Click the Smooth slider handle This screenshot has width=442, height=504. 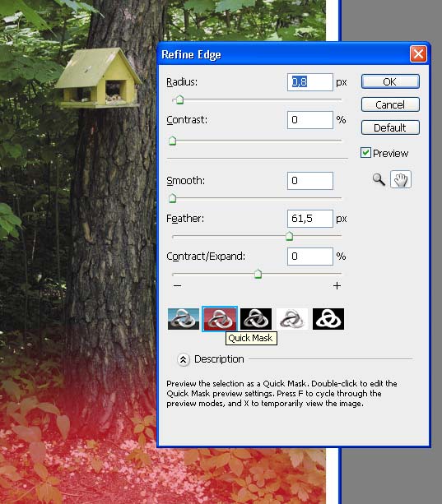point(172,198)
